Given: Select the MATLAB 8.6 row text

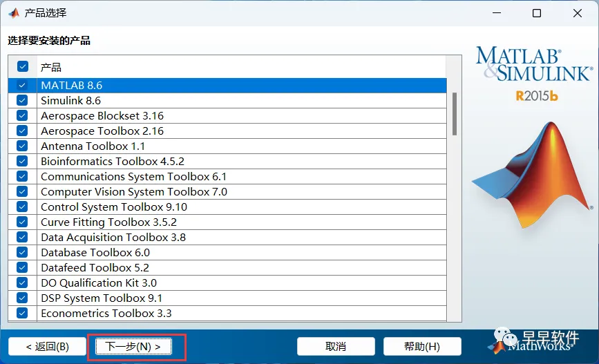Looking at the screenshot, I should coord(71,85).
